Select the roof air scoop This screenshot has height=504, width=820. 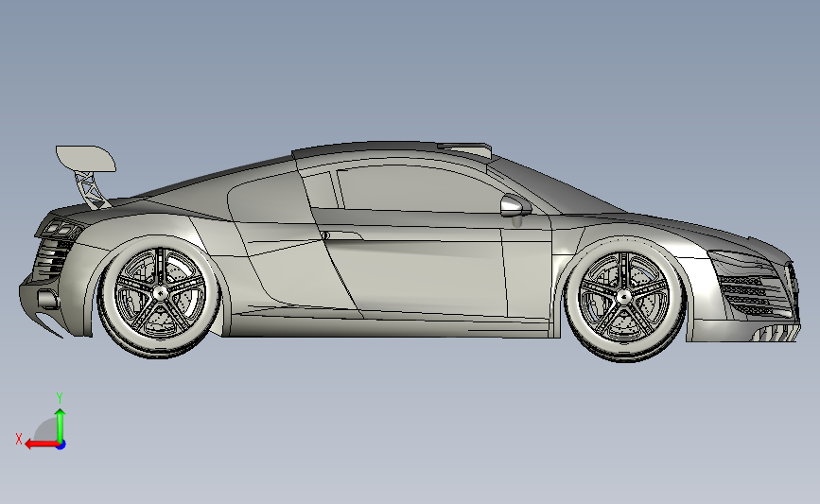coord(465,149)
